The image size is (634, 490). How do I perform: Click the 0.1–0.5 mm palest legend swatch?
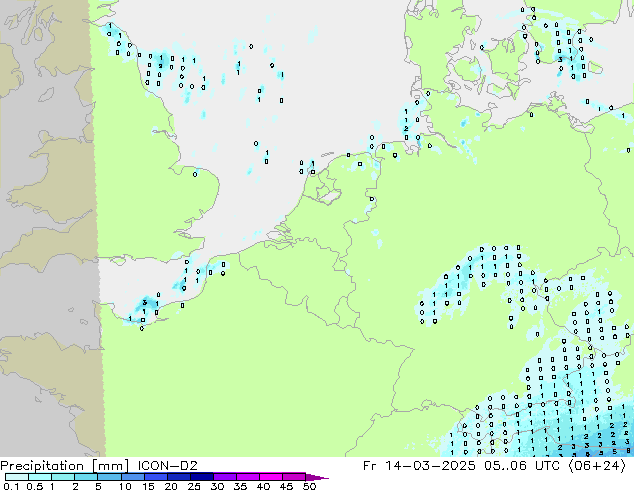click(17, 477)
